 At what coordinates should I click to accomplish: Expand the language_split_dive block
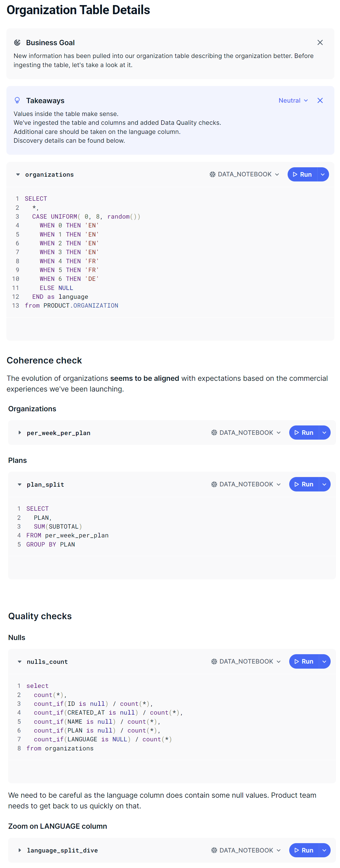[20, 850]
